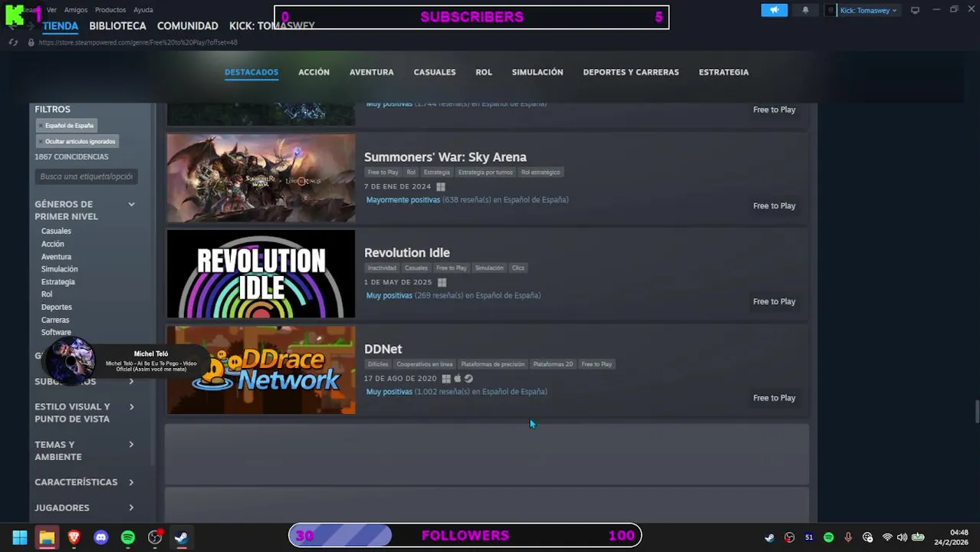
Task: Select the ROL genre tab
Action: 484,72
